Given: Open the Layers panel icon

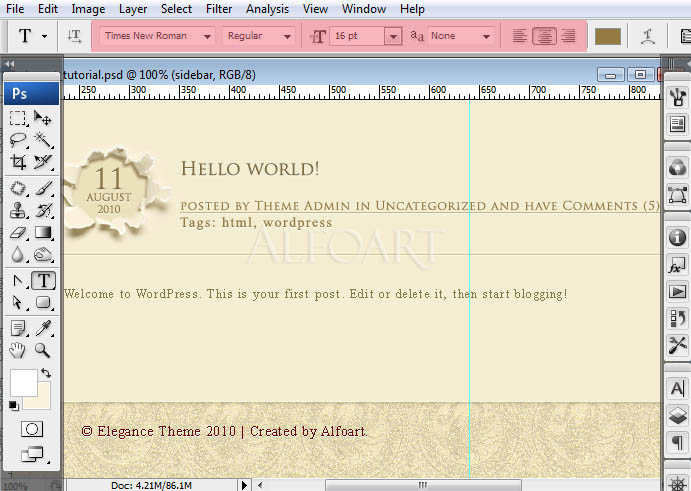Looking at the screenshot, I should tap(677, 415).
